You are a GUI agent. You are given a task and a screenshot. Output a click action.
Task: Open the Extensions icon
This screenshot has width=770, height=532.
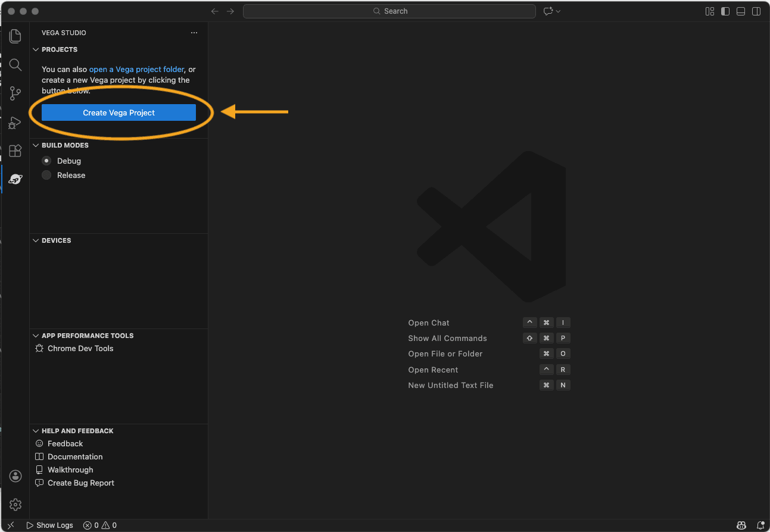(15, 151)
